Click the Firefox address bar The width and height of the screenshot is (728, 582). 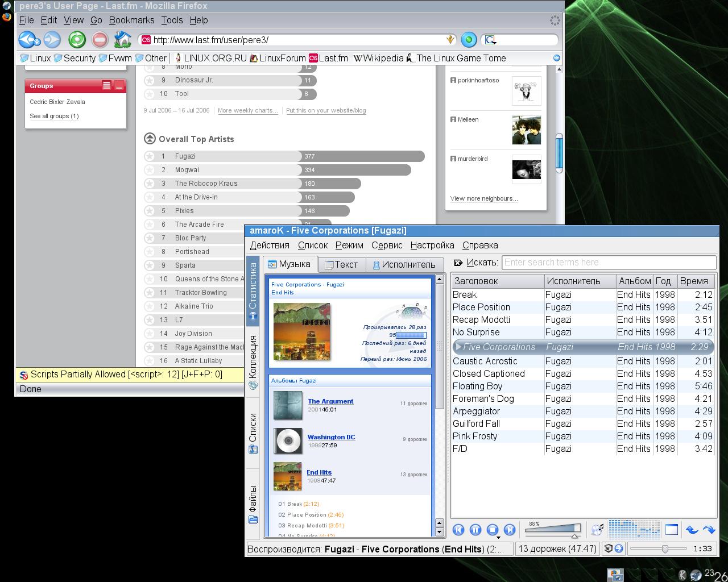click(x=297, y=40)
